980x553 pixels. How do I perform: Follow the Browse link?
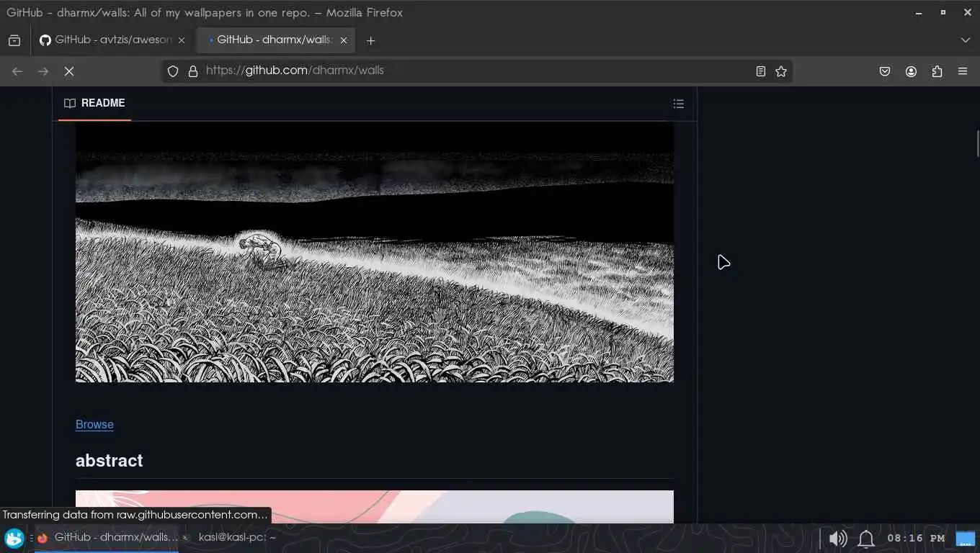coord(94,424)
